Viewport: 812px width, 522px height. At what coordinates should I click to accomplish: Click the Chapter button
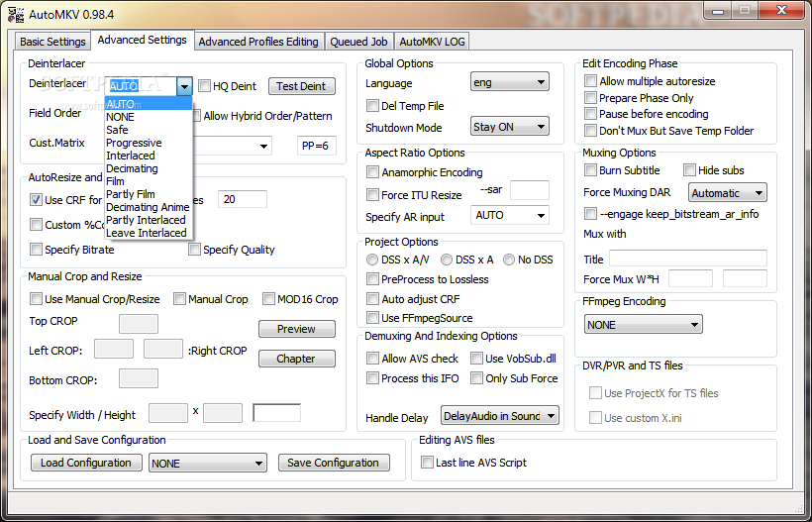point(297,359)
